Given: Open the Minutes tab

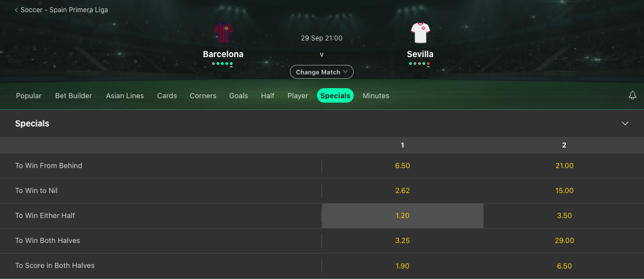Looking at the screenshot, I should click(x=376, y=95).
